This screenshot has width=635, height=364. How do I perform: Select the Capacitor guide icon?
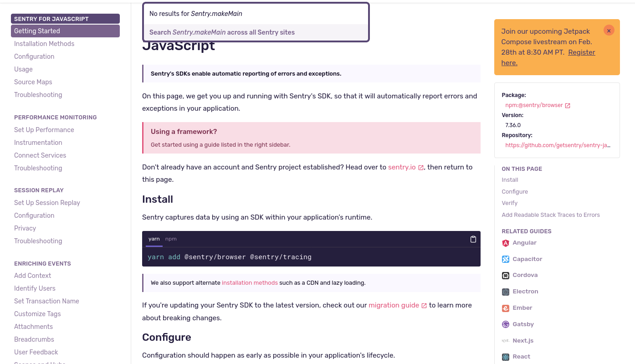pos(506,259)
